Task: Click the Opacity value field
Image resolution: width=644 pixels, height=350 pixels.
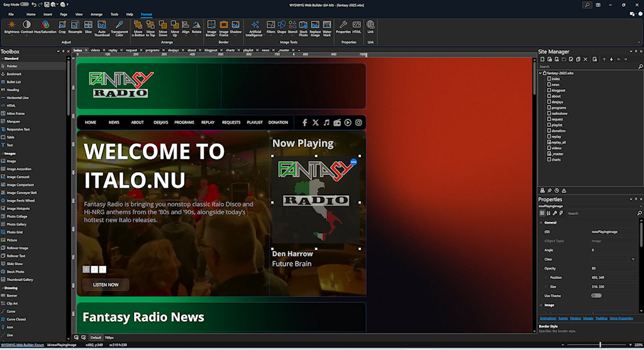Action: pos(614,268)
